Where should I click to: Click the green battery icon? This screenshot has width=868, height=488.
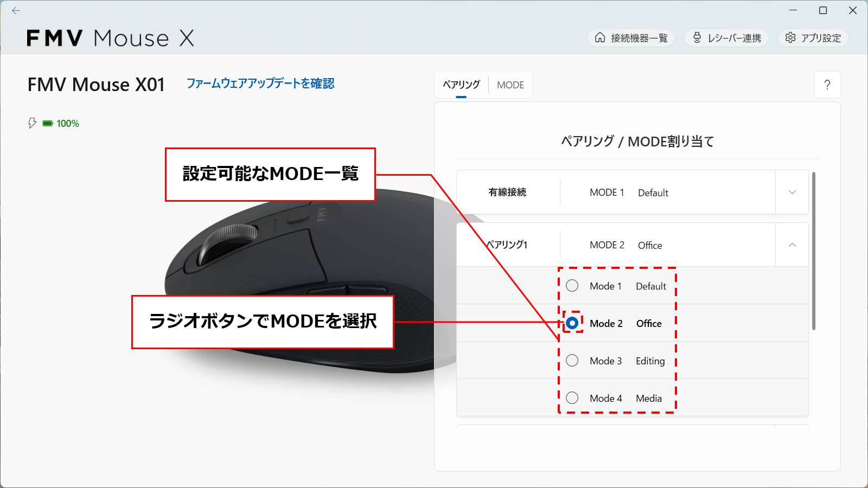pyautogui.click(x=48, y=124)
